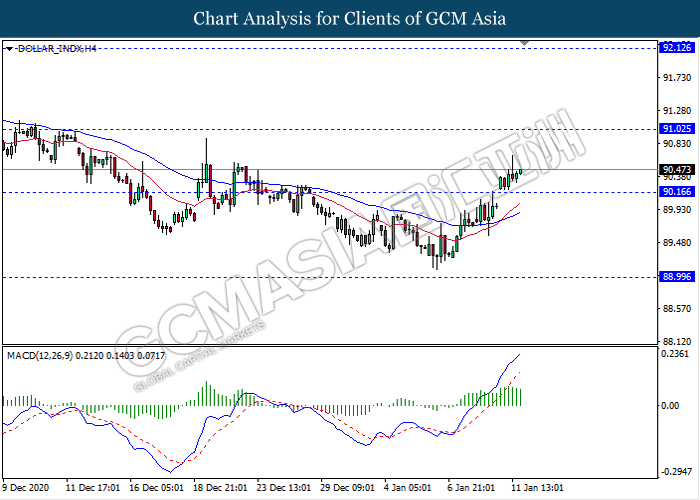Image resolution: width=700 pixels, height=500 pixels.
Task: Click the chart title 'Chart Analysis for Clients of GCM Asia'
Action: point(350,19)
